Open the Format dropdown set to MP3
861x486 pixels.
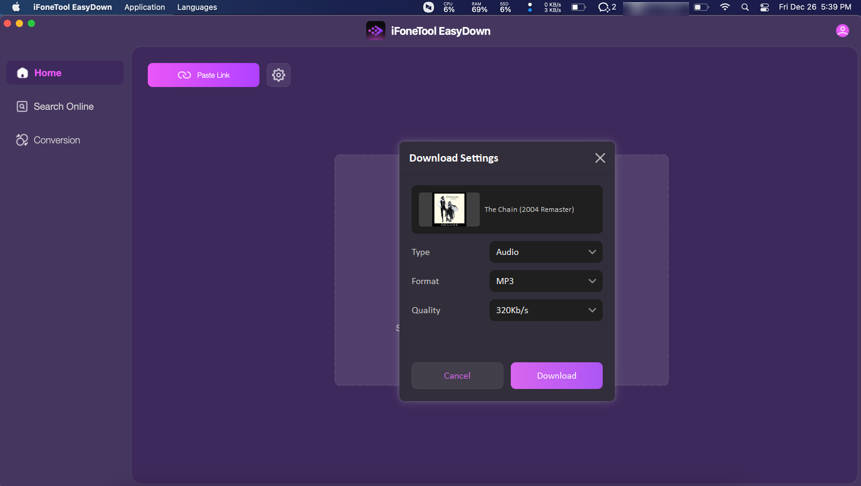tap(546, 281)
